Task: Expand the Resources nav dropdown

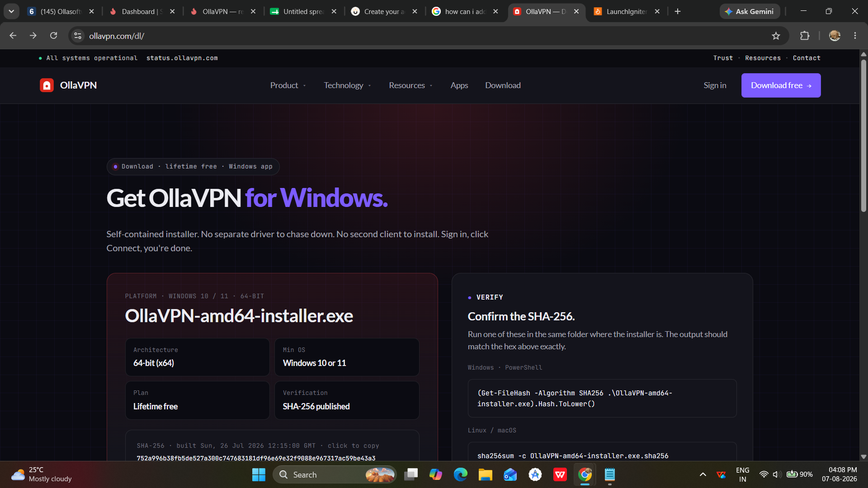Action: [x=410, y=85]
